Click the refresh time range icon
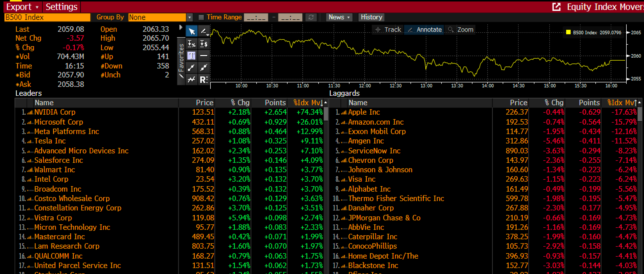 click(311, 17)
